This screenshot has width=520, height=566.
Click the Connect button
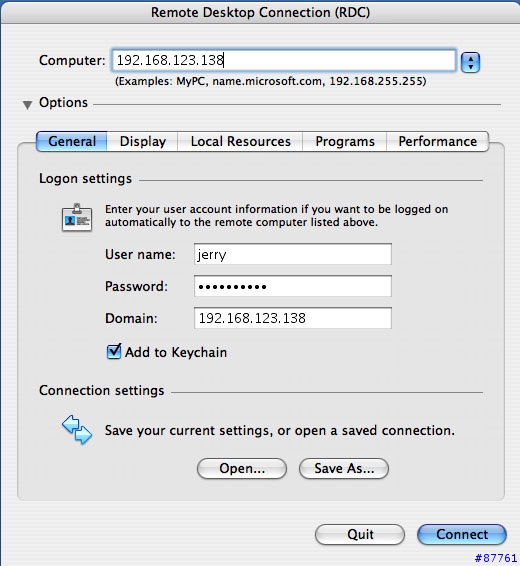[x=462, y=534]
